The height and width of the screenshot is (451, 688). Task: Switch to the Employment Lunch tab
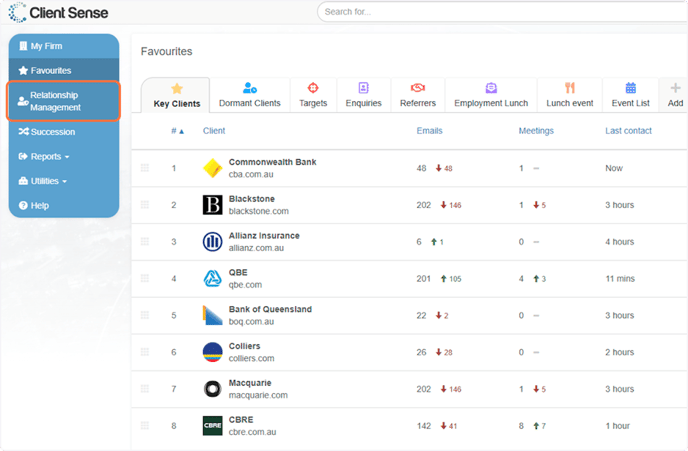[x=491, y=95]
